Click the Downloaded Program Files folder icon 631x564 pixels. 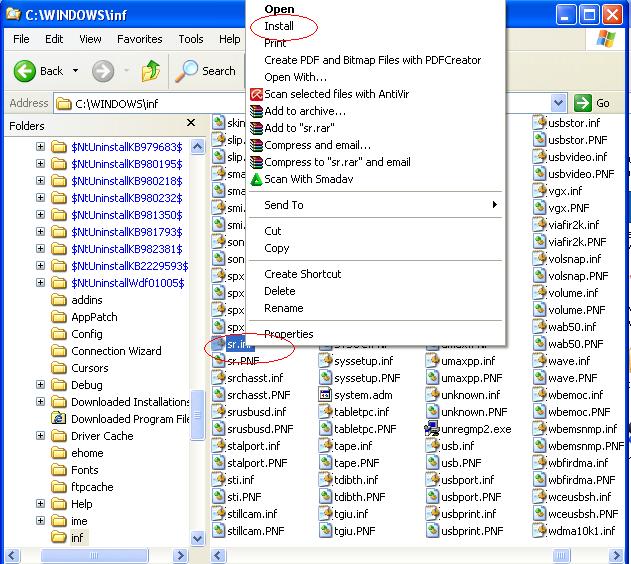(x=59, y=419)
